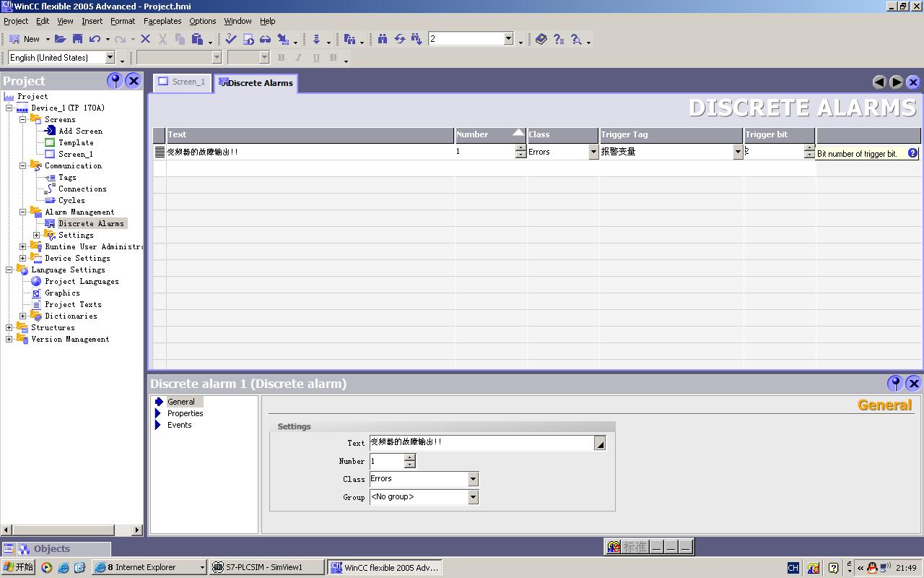
Task: Open the Objects panel tab
Action: click(56, 549)
